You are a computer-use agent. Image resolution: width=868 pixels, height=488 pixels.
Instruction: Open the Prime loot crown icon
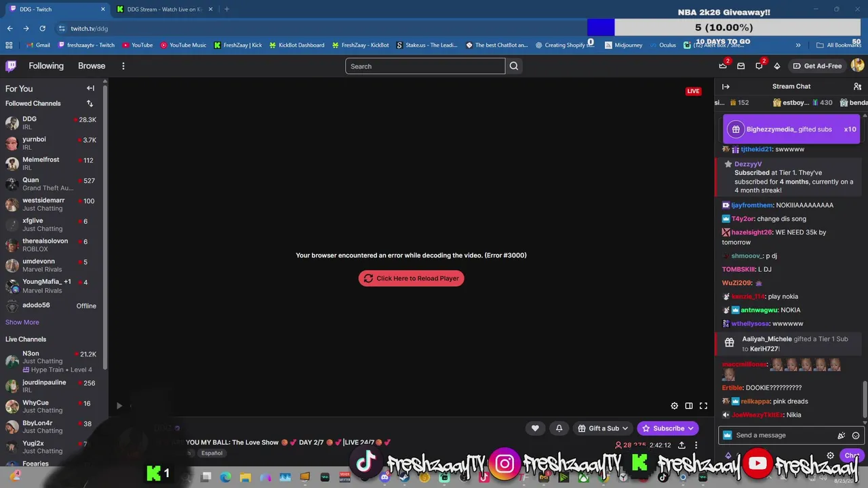point(723,66)
